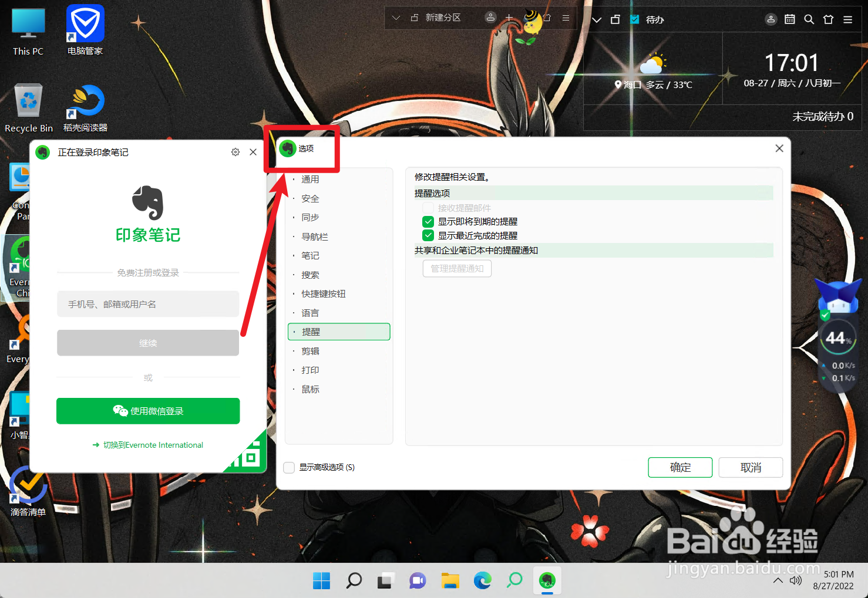Click the phone, email or username field

click(x=148, y=304)
